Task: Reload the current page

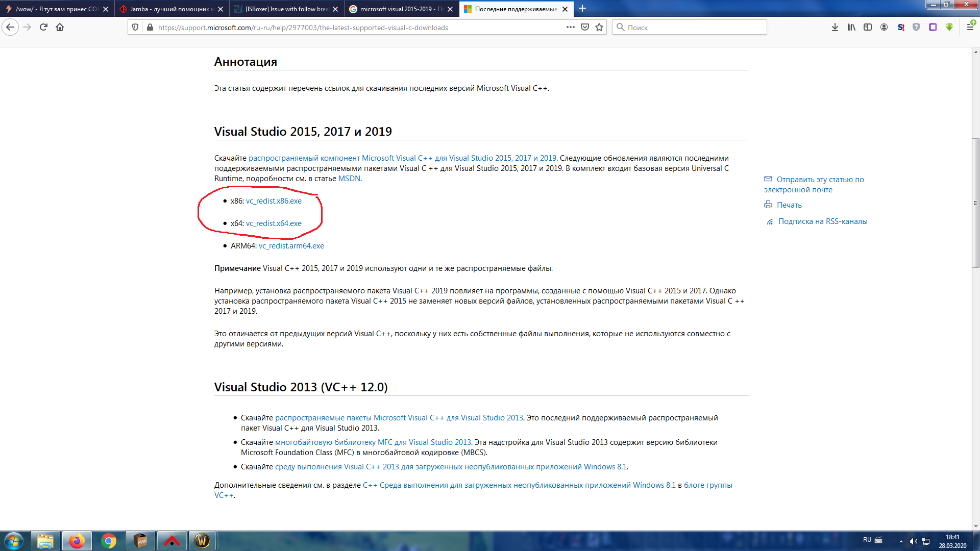Action: click(44, 28)
